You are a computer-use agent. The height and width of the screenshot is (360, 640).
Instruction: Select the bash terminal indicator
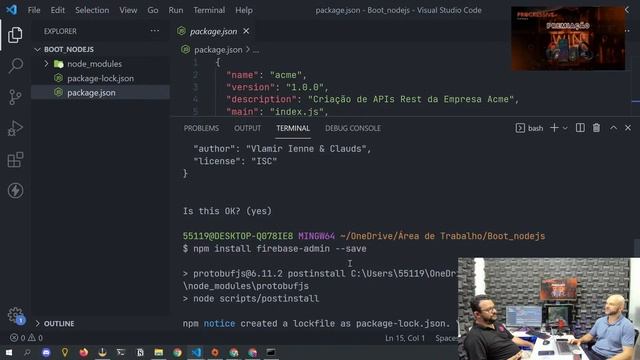(529, 128)
